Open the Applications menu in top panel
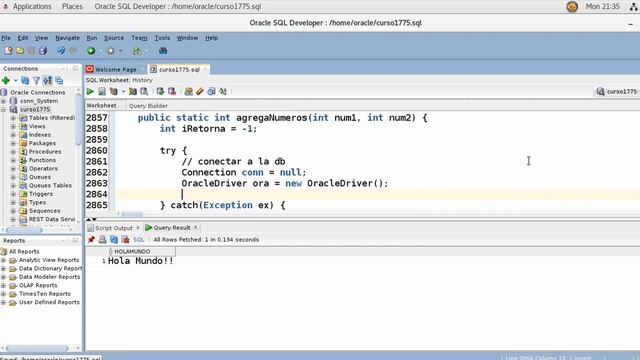This screenshot has height=360, width=640. tap(32, 7)
